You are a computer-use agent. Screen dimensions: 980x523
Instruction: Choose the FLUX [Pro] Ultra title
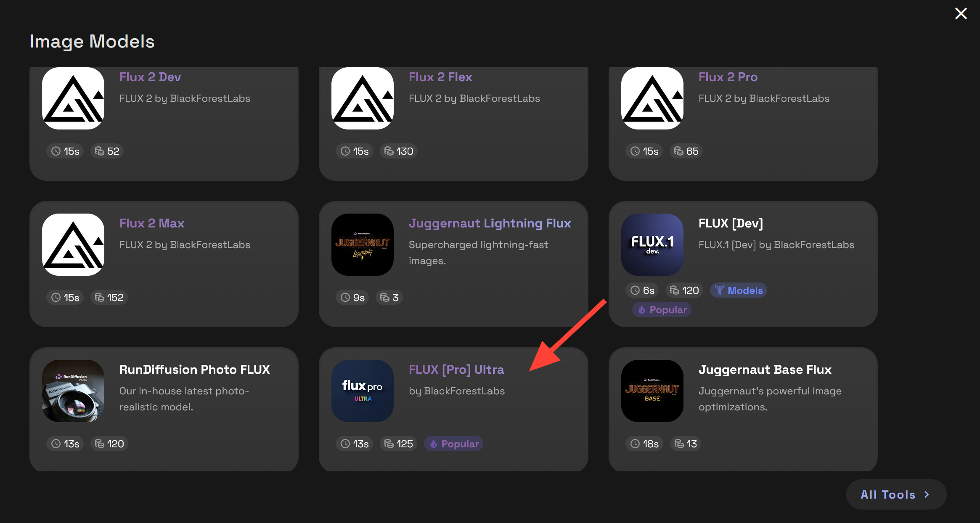tap(456, 370)
